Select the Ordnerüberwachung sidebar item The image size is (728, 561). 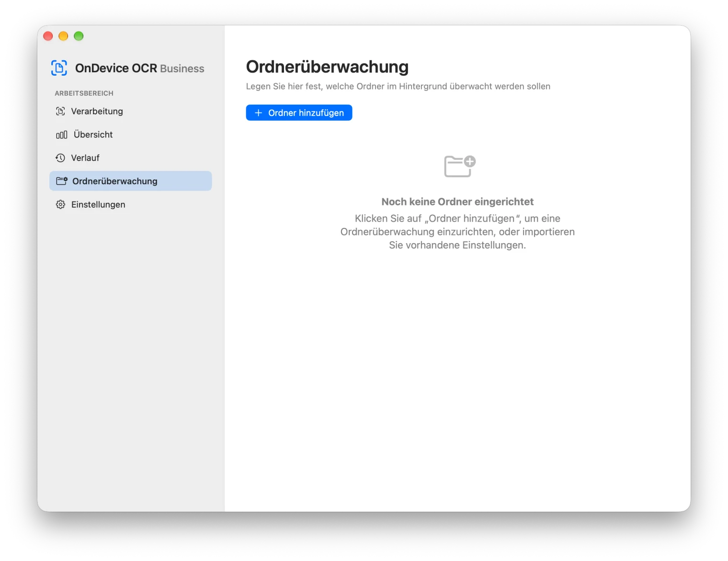(x=131, y=181)
